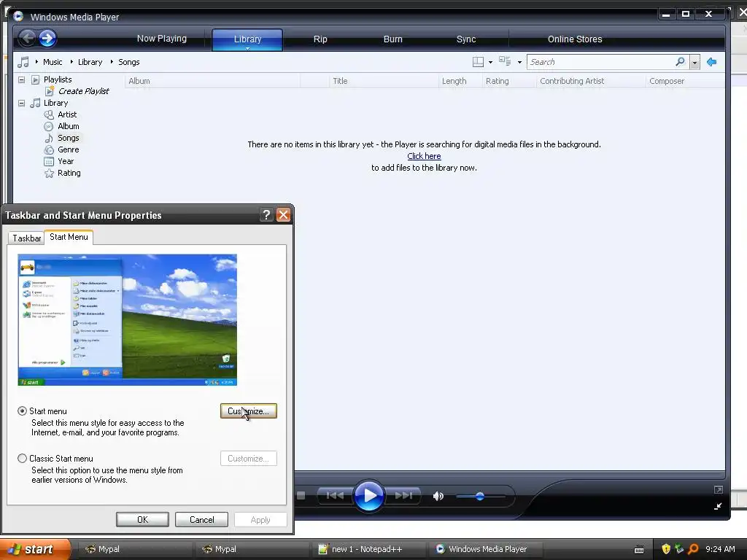Activate the Windows Media Player taskbar button
The width and height of the screenshot is (747, 560).
point(487,549)
